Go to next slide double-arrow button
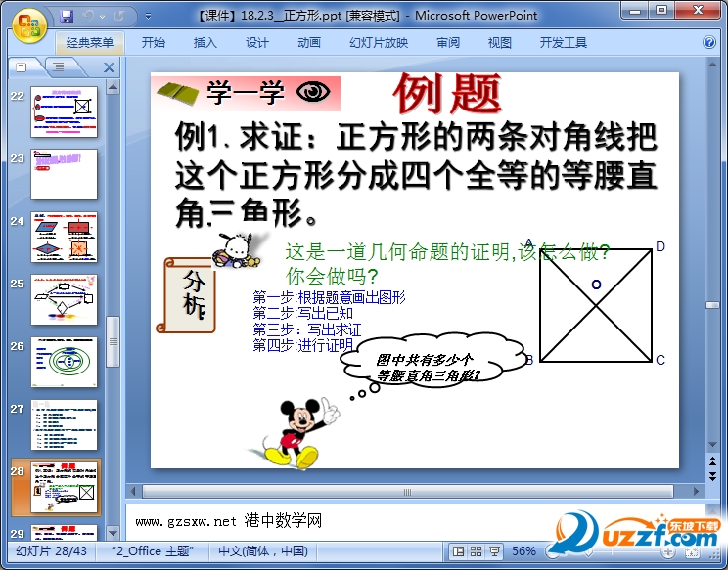Viewport: 728px width, 570px height. coord(712,476)
